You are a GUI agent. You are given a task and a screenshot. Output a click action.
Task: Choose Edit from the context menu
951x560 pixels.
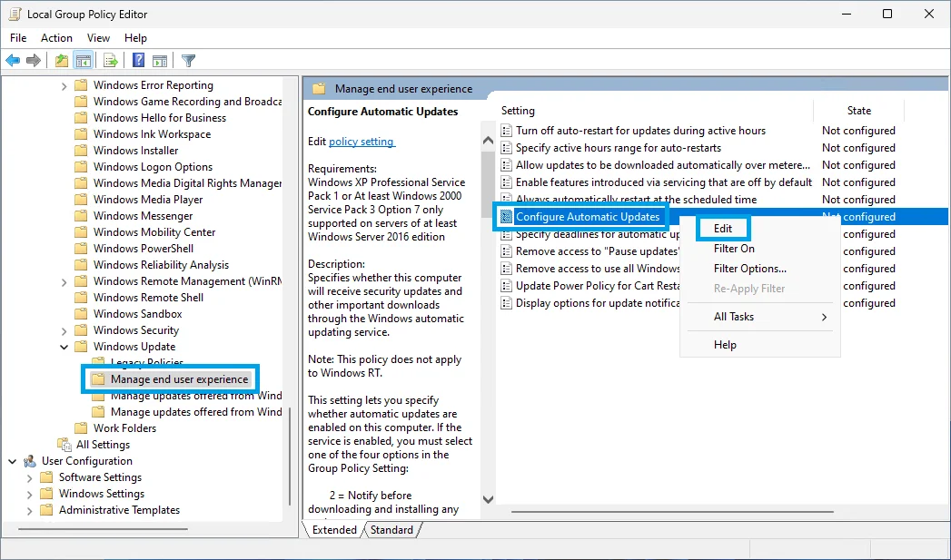723,229
